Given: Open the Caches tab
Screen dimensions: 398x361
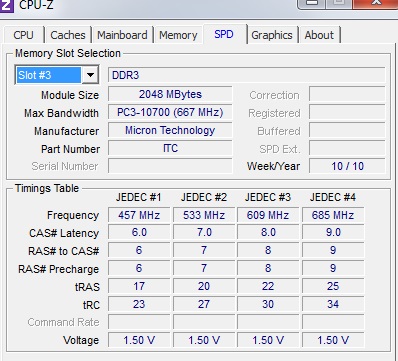Looking at the screenshot, I should point(68,35).
